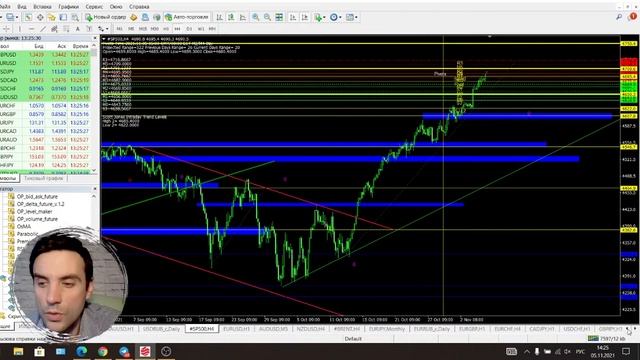Switch timeframe to M15
The image size is (640, 360).
tap(143, 29)
